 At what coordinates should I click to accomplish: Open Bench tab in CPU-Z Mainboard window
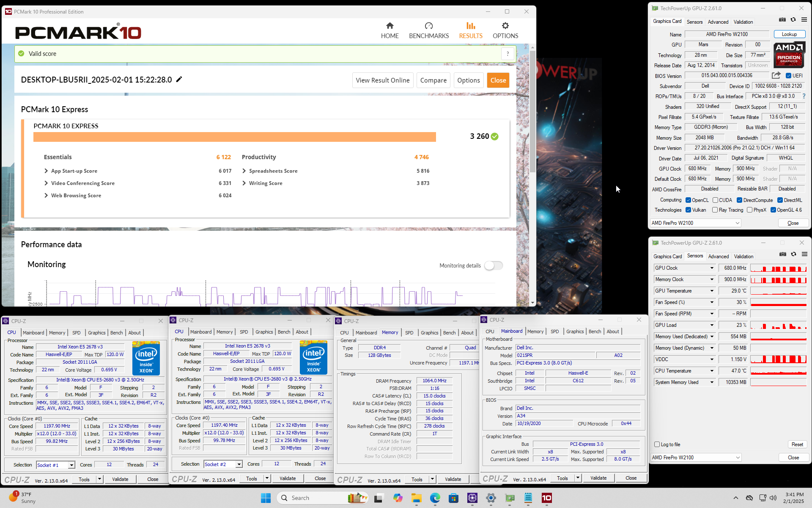(x=595, y=331)
